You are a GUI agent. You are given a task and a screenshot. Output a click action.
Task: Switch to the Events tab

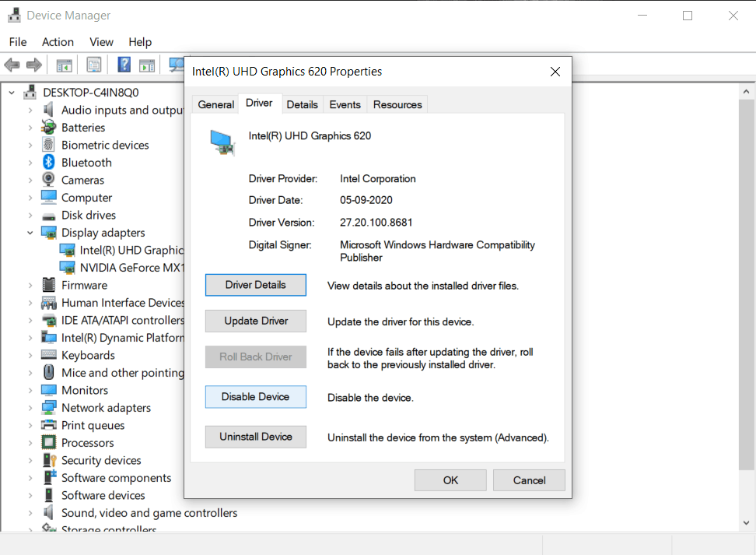click(x=345, y=104)
